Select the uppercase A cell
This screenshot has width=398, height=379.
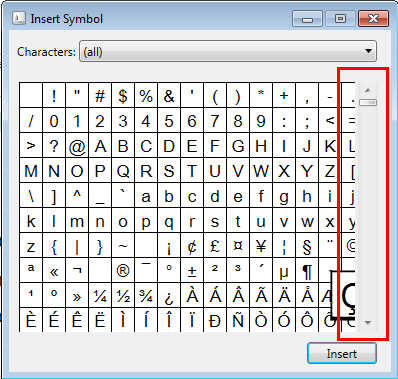100,146
